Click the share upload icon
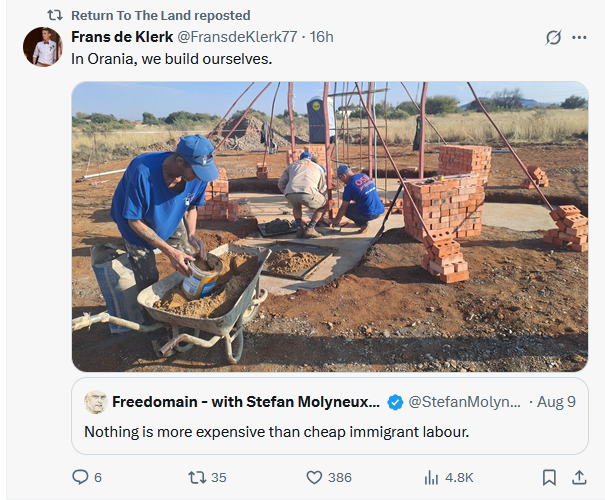 (x=579, y=477)
